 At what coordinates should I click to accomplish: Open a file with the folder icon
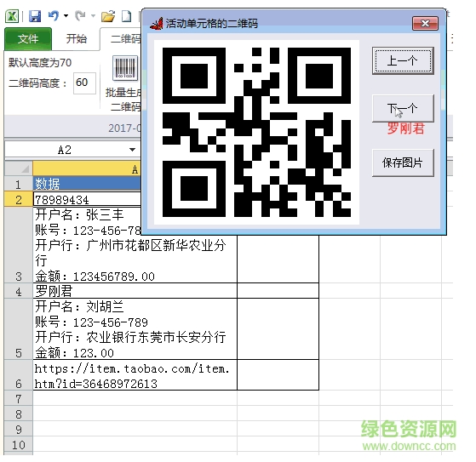[x=108, y=16]
